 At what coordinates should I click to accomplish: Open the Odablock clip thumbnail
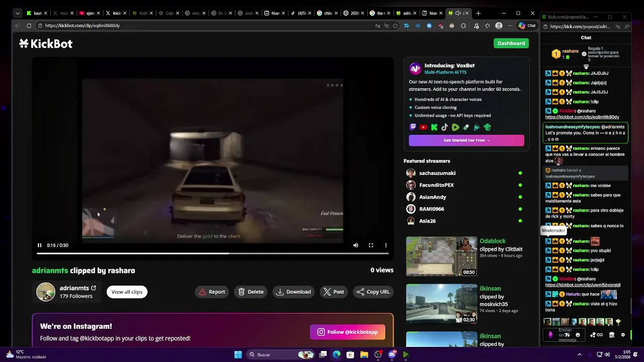coord(441,256)
